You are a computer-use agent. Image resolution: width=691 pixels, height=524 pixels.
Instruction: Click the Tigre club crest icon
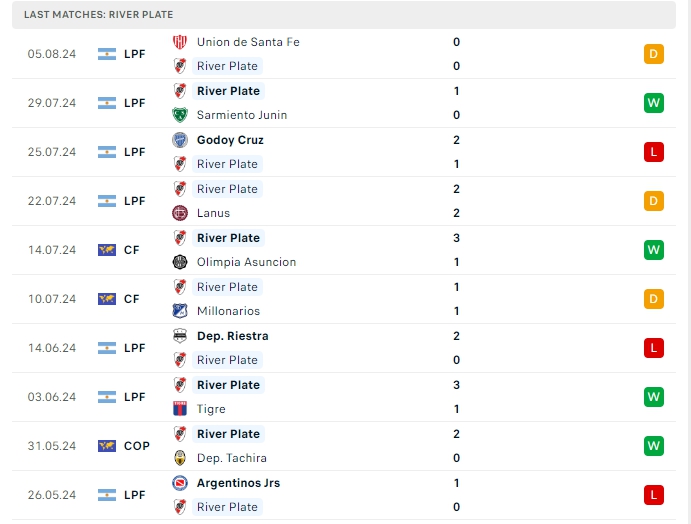[180, 409]
